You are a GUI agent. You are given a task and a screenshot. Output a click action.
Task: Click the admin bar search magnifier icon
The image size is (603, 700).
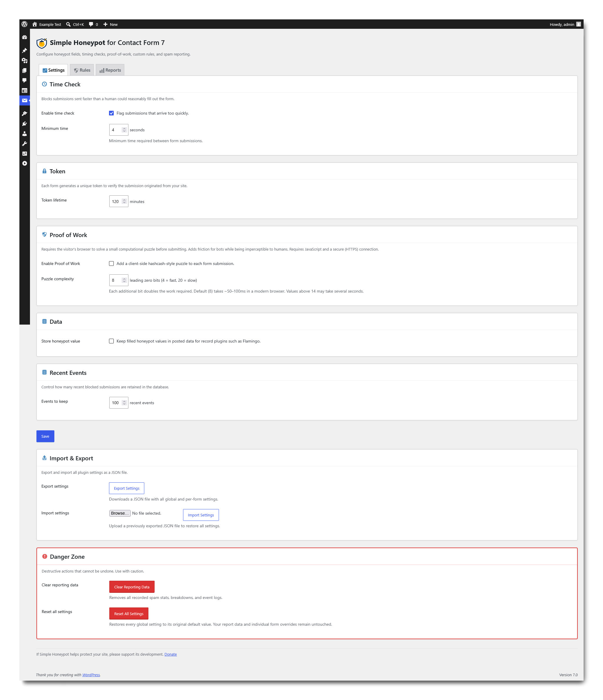68,24
